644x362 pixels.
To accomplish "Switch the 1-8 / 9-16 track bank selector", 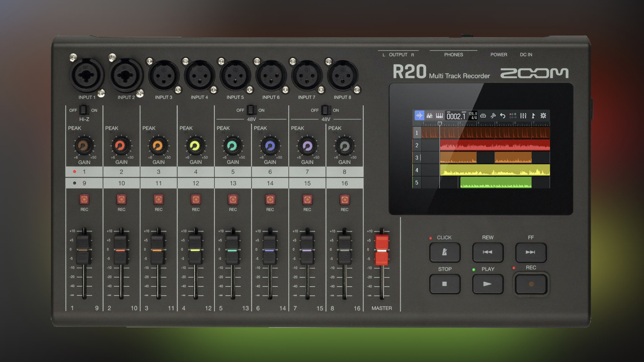I will click(x=512, y=116).
